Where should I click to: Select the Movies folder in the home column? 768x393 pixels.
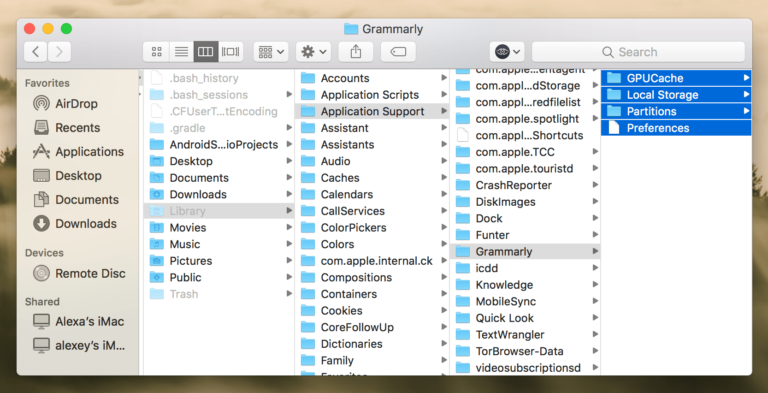(x=218, y=228)
